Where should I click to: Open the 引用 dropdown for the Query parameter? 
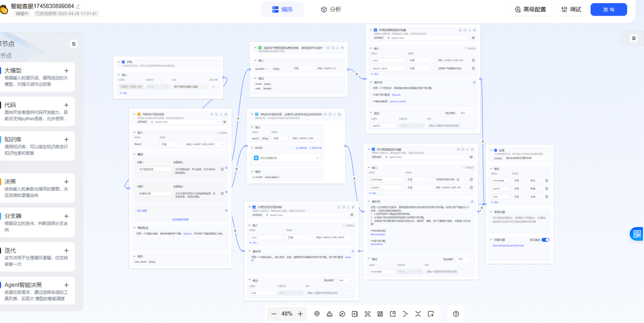coord(170,144)
